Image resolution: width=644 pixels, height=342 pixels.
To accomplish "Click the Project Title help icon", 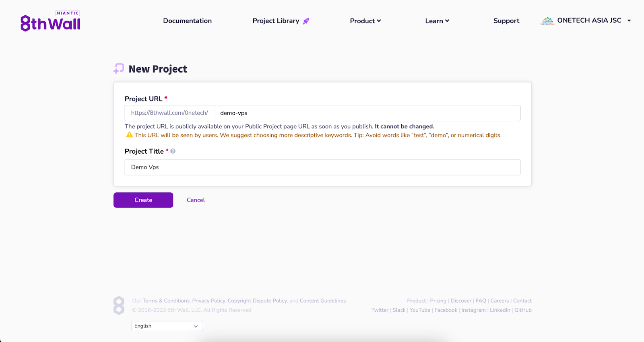I will 173,151.
